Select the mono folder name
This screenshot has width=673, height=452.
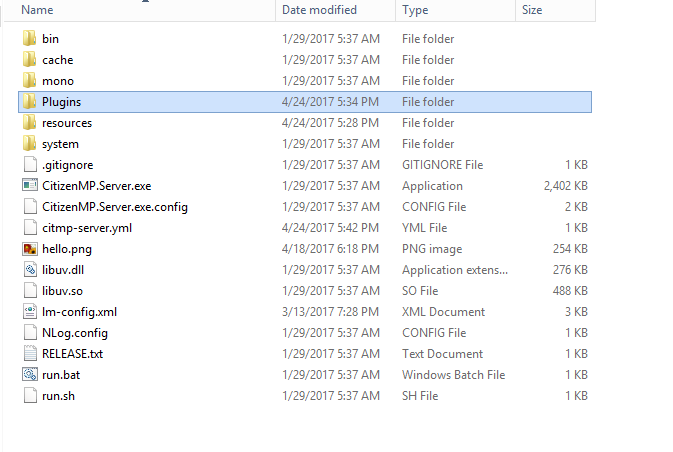58,81
